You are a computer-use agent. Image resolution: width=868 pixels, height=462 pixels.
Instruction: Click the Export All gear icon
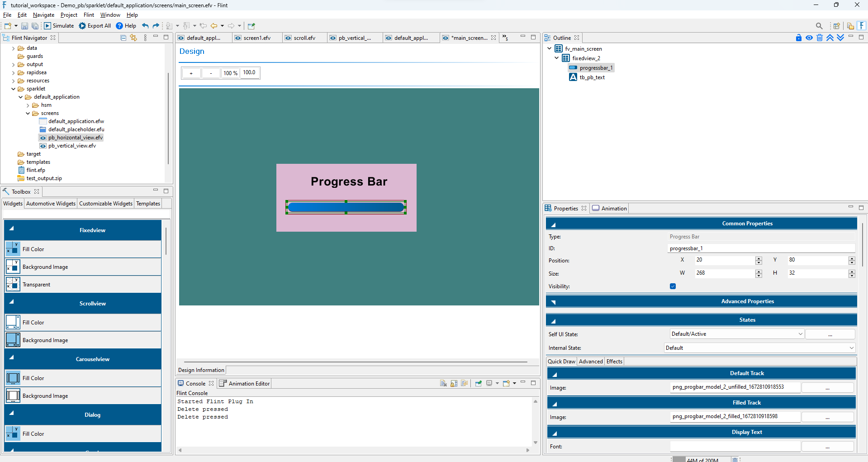coord(82,26)
